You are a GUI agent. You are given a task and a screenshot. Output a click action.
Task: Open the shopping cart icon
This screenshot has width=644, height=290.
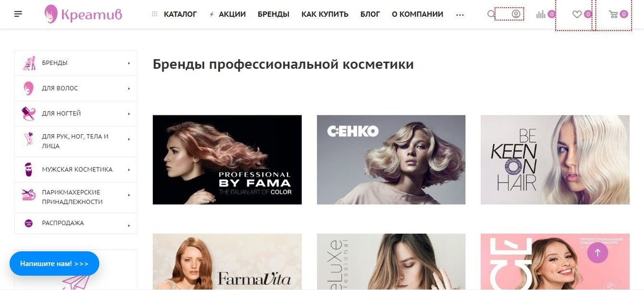click(613, 14)
